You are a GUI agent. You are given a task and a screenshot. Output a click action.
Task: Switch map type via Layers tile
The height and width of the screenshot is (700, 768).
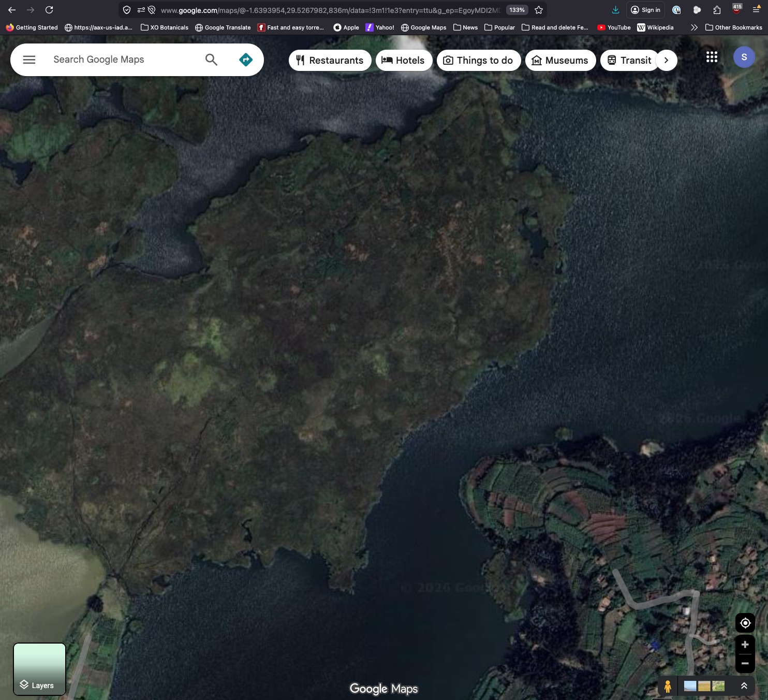point(39,669)
